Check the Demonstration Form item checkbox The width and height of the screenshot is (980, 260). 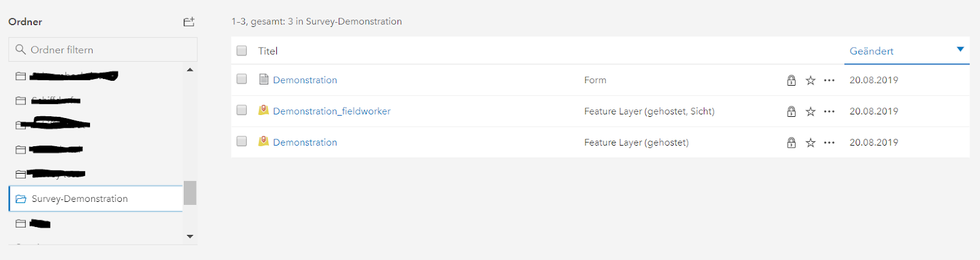(x=242, y=80)
